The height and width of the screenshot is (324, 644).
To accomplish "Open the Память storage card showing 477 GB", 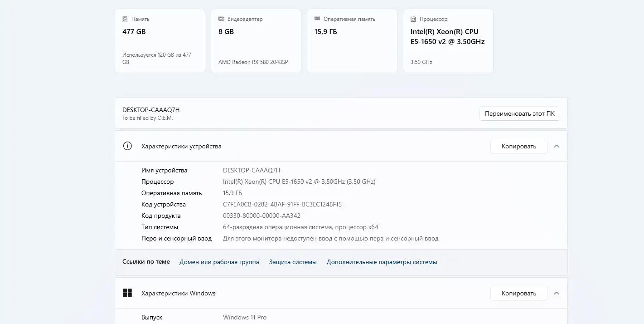I will click(160, 41).
